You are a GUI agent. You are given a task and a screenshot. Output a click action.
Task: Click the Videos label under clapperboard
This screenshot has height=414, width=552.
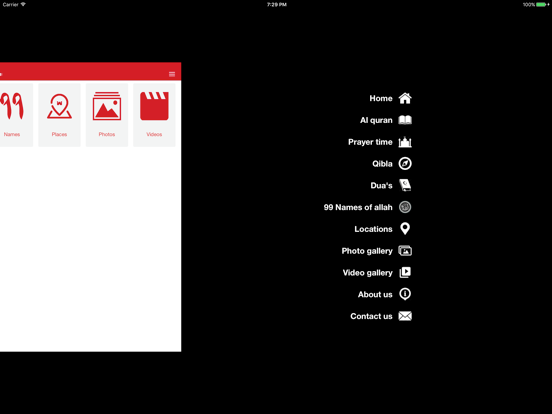click(154, 134)
